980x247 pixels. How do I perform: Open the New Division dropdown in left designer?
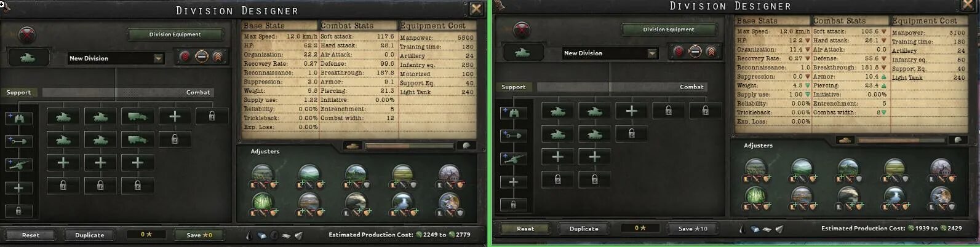click(x=116, y=58)
